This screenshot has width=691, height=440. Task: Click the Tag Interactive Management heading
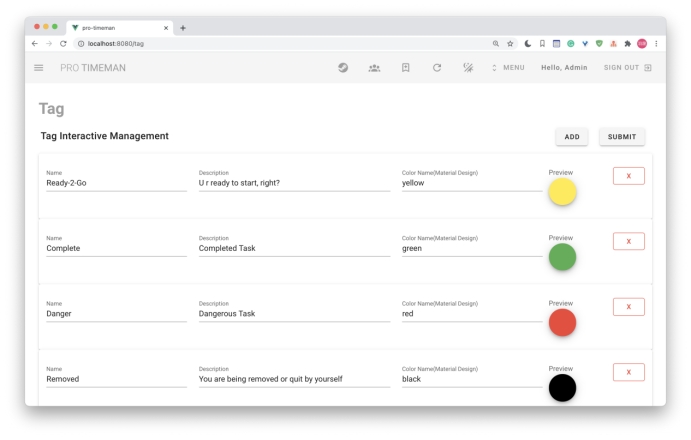tap(104, 136)
